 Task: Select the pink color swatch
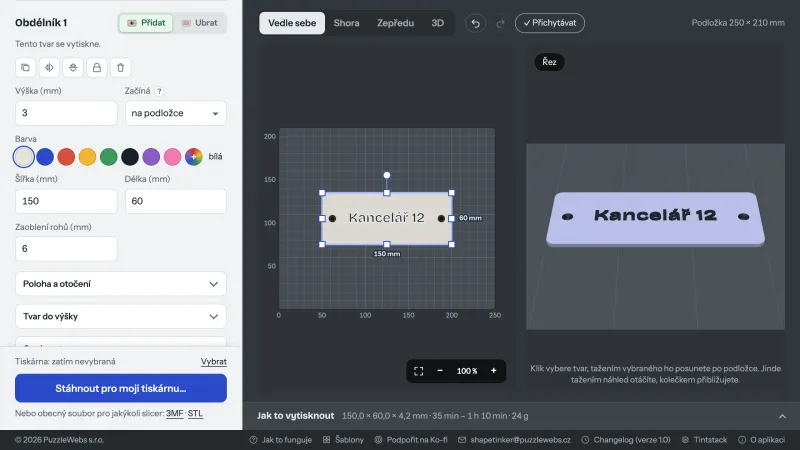click(x=172, y=157)
